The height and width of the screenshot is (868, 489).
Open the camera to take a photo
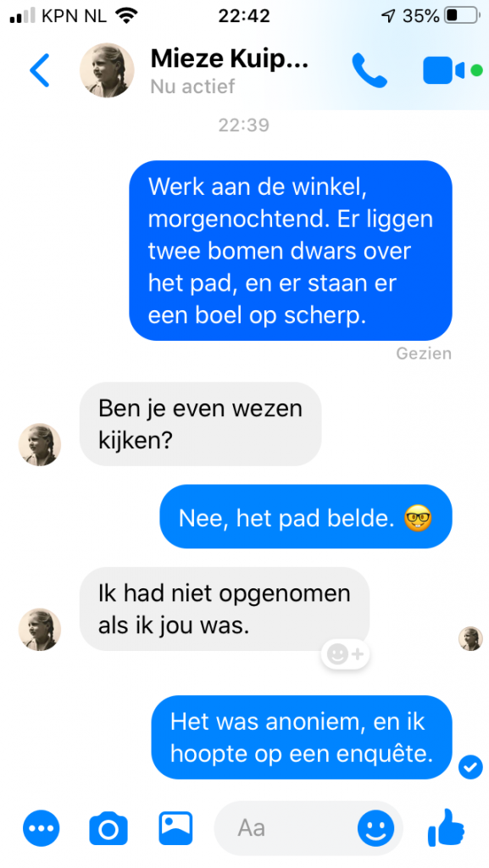pyautogui.click(x=108, y=828)
